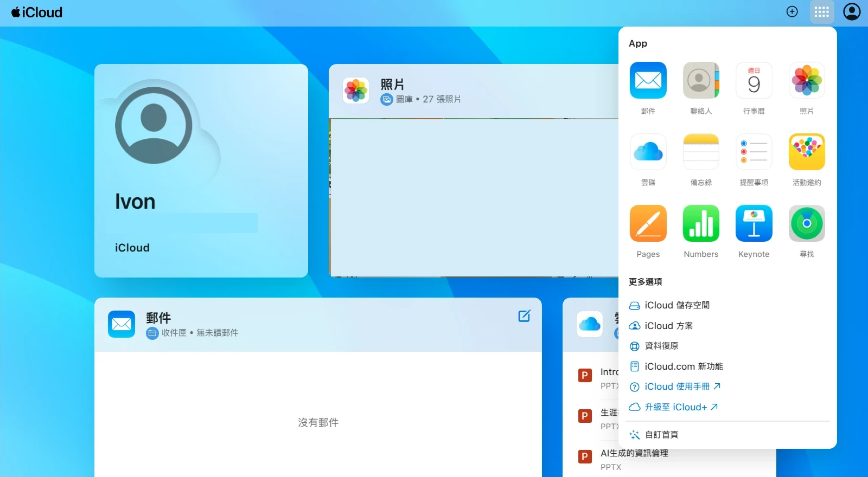Click the 郵件 tile title
Image resolution: width=868 pixels, height=477 pixels.
[158, 318]
